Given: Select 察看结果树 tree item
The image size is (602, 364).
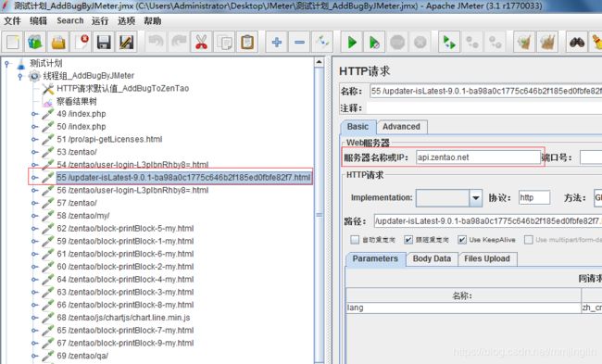Looking at the screenshot, I should pos(77,101).
